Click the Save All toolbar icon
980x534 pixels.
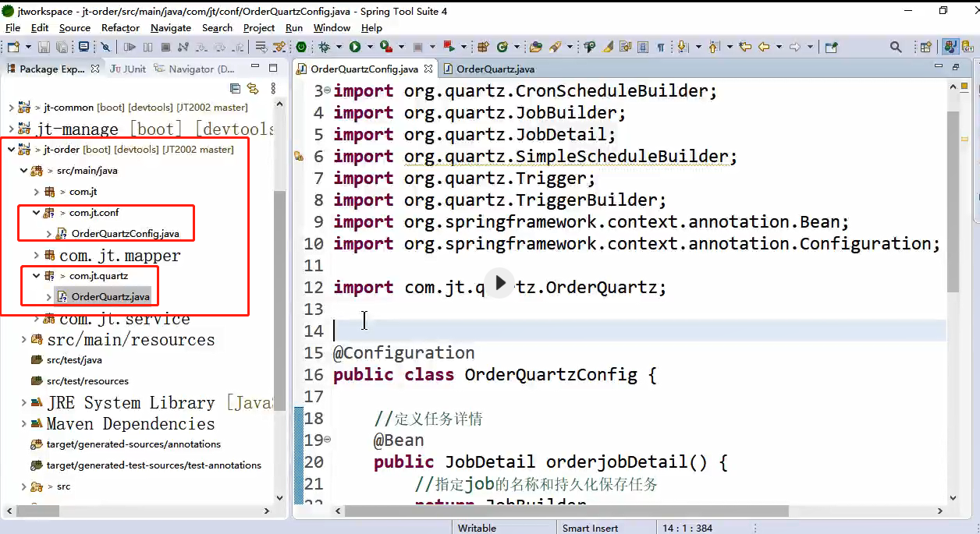(62, 47)
